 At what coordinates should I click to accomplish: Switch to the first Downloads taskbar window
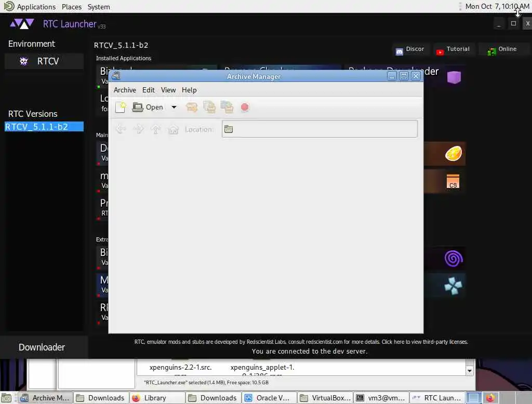click(x=101, y=398)
